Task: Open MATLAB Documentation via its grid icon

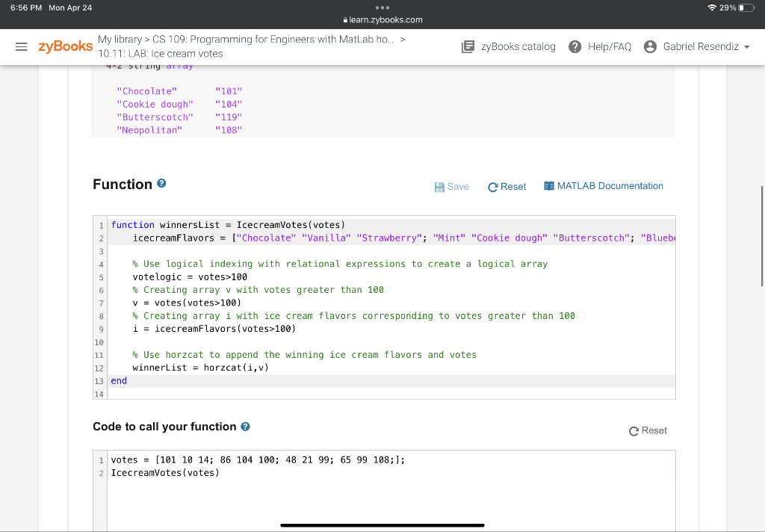Action: (550, 186)
